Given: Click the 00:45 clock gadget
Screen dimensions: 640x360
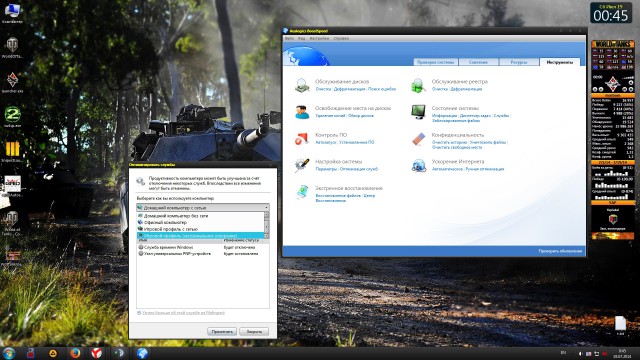Looking at the screenshot, I should (611, 13).
